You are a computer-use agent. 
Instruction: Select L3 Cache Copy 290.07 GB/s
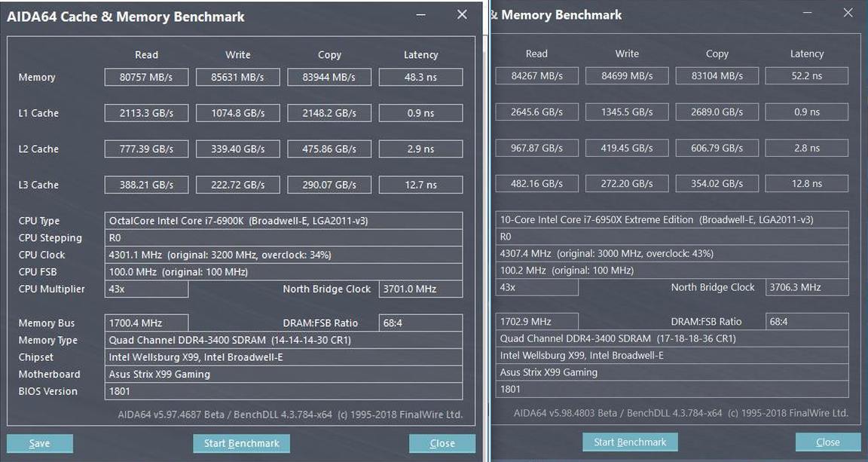[x=329, y=185]
